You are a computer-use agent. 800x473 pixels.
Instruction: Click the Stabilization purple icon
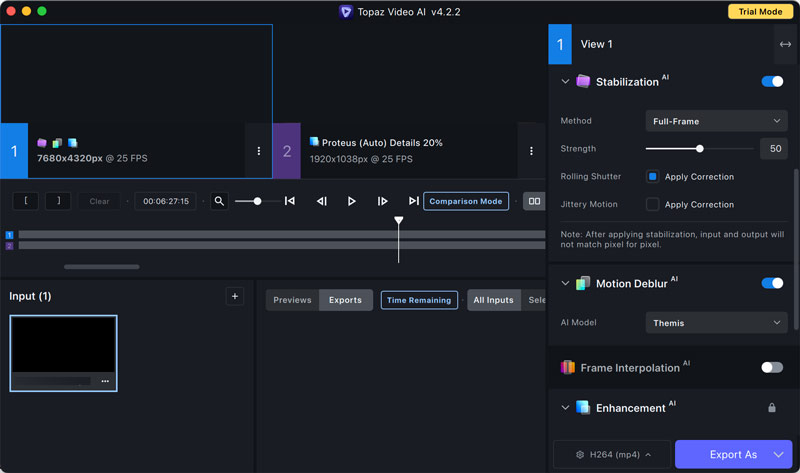point(583,81)
